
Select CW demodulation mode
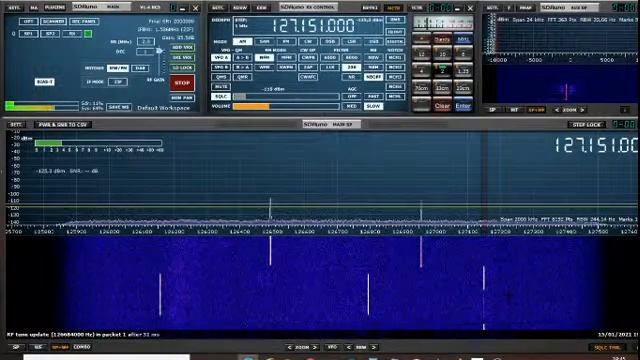(x=308, y=42)
